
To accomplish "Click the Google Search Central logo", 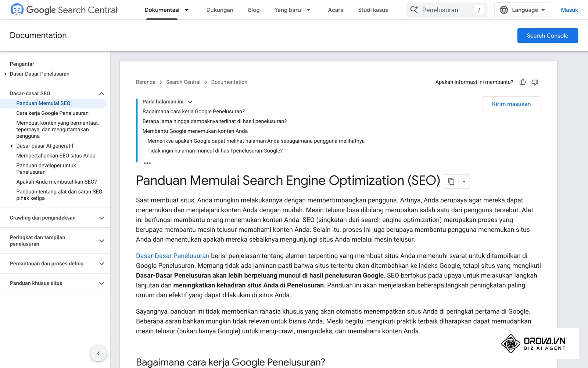I will 64,10.
